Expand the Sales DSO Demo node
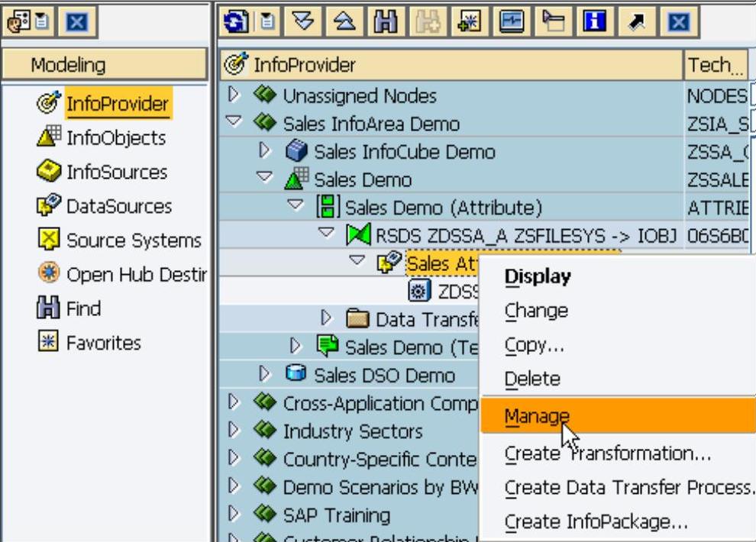This screenshot has width=756, height=542. (264, 373)
